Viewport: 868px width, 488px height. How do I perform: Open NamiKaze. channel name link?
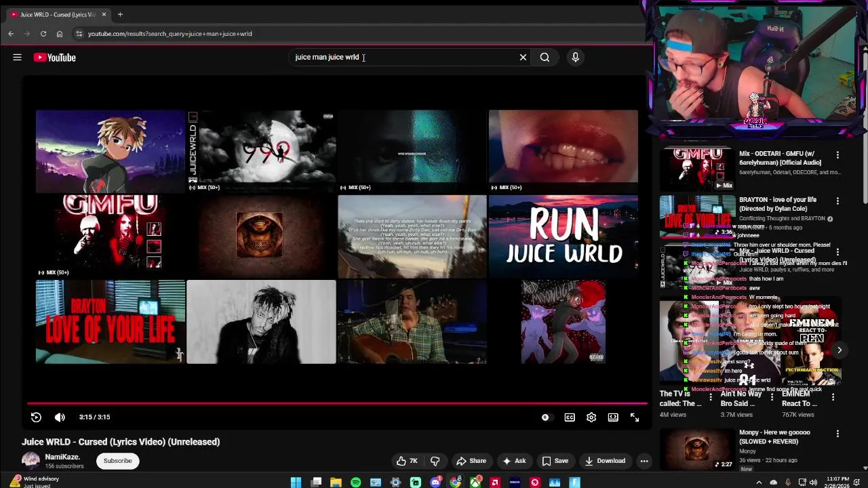62,457
